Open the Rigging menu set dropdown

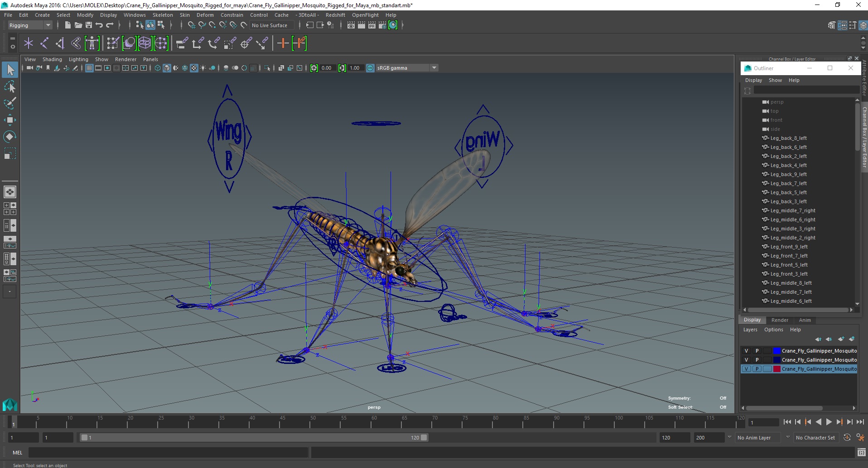click(30, 25)
